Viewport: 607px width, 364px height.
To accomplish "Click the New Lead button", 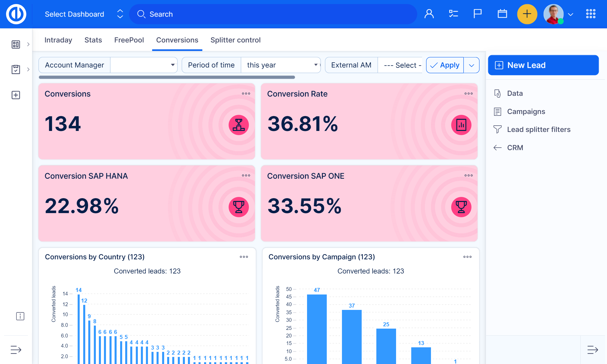I will click(543, 65).
